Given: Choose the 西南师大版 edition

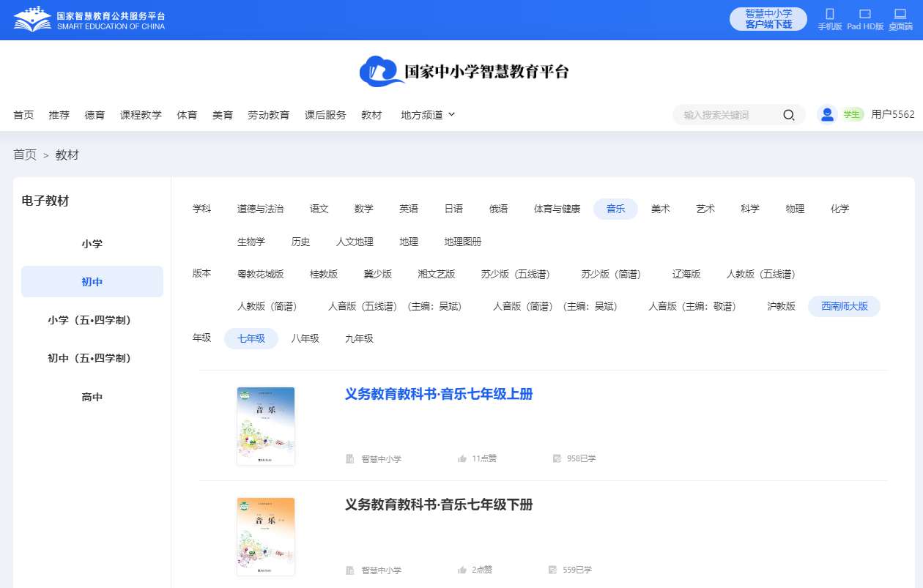Looking at the screenshot, I should pos(844,306).
